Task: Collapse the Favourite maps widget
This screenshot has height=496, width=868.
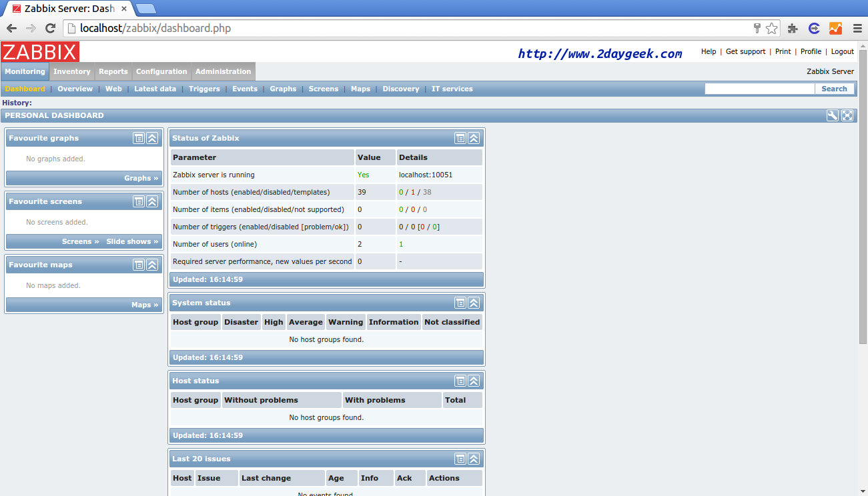Action: coord(152,265)
